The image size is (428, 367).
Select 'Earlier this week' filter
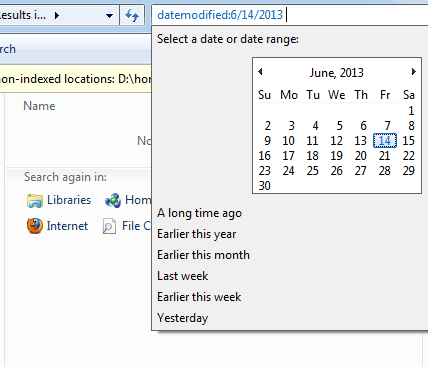(x=199, y=297)
